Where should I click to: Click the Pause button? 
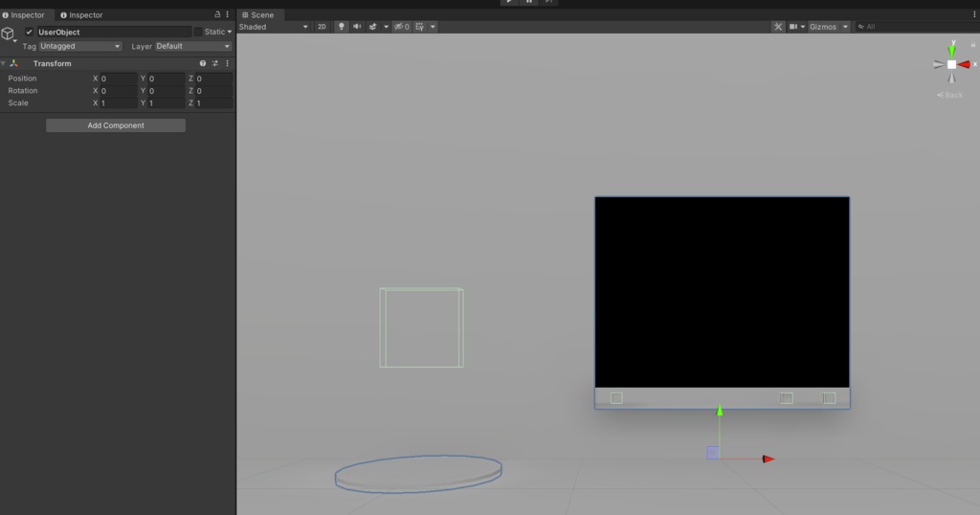point(528,2)
